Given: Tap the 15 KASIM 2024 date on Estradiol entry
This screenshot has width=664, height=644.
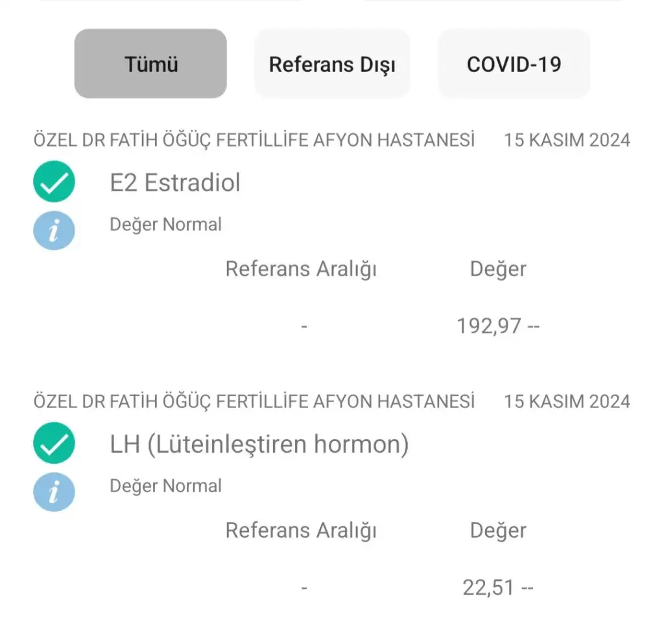Looking at the screenshot, I should pyautogui.click(x=567, y=140).
